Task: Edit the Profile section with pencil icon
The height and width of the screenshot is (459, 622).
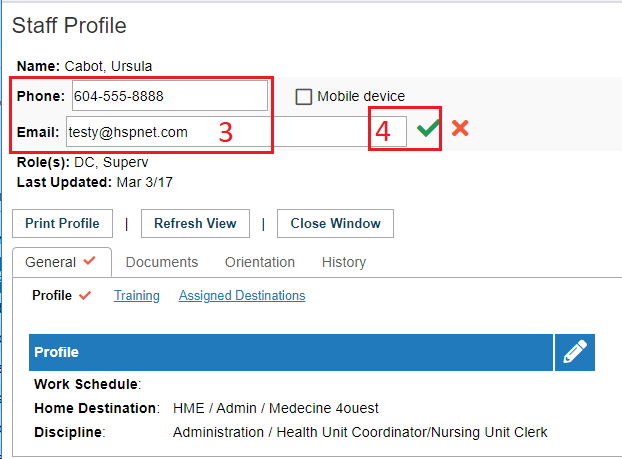Action: [x=575, y=352]
